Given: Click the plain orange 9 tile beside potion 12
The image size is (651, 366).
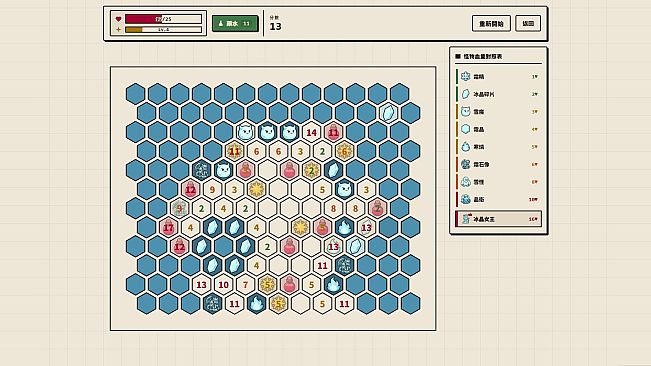Looking at the screenshot, I should tap(212, 190).
